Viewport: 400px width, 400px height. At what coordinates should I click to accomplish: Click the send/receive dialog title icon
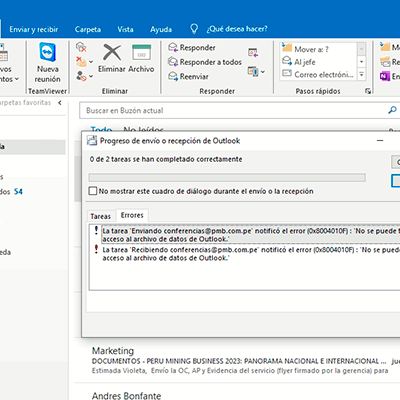pos(92,141)
